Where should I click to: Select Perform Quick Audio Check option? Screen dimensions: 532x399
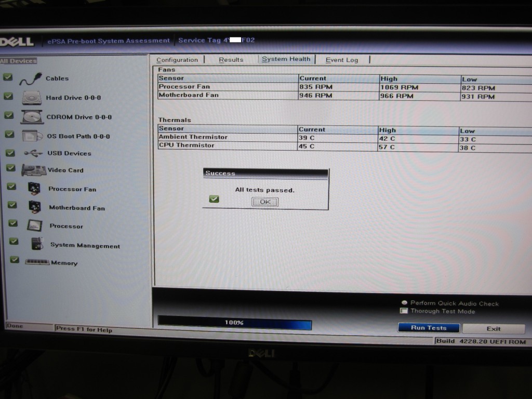click(404, 303)
